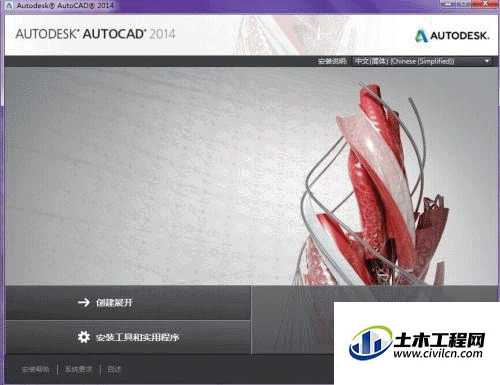
Task: Open the 自述 readme link
Action: coord(114,369)
